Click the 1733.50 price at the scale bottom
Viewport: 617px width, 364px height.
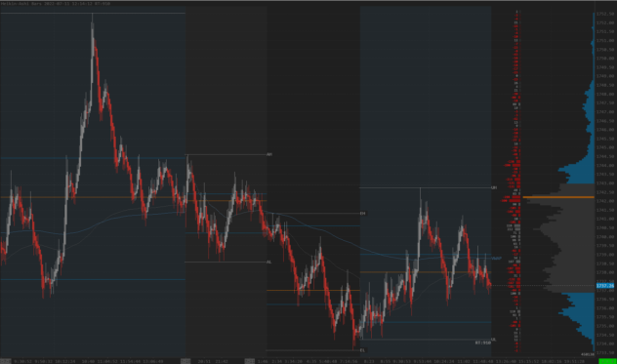(x=605, y=352)
